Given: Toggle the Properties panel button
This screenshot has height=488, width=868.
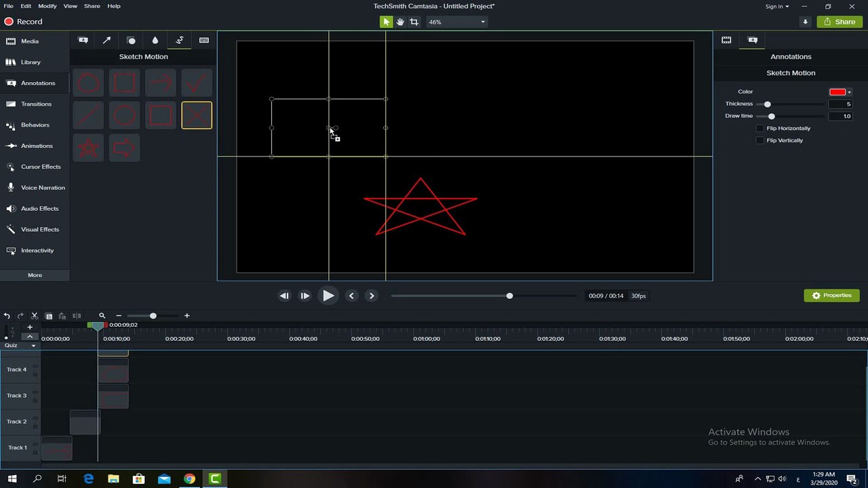Looking at the screenshot, I should click(x=832, y=296).
